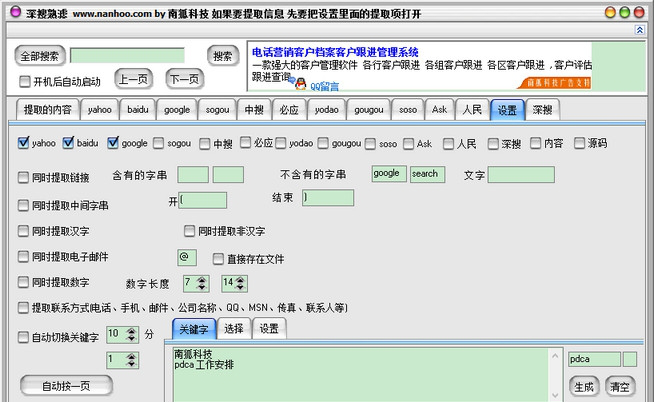Click the QQ penguin icon in the ad
Screen dimensions: 654x418
(x=300, y=85)
